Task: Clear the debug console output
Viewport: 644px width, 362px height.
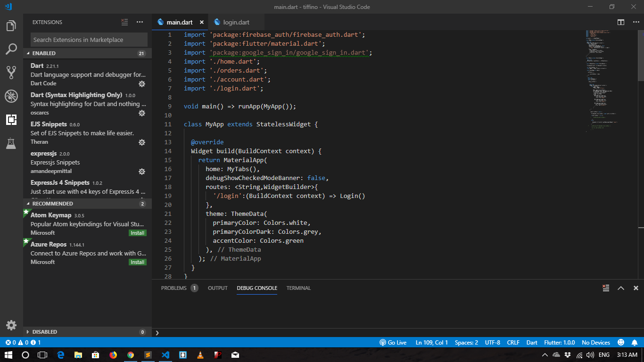Action: click(606, 288)
